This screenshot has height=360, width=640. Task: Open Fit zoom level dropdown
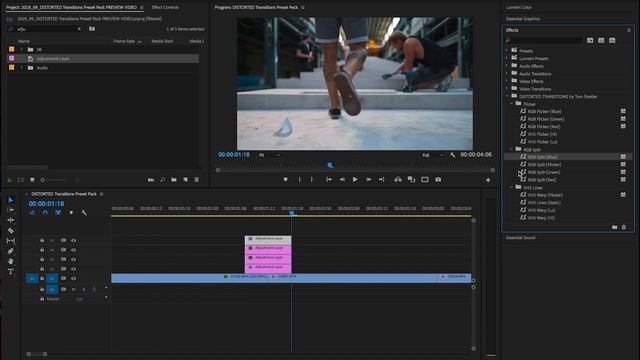(x=269, y=155)
